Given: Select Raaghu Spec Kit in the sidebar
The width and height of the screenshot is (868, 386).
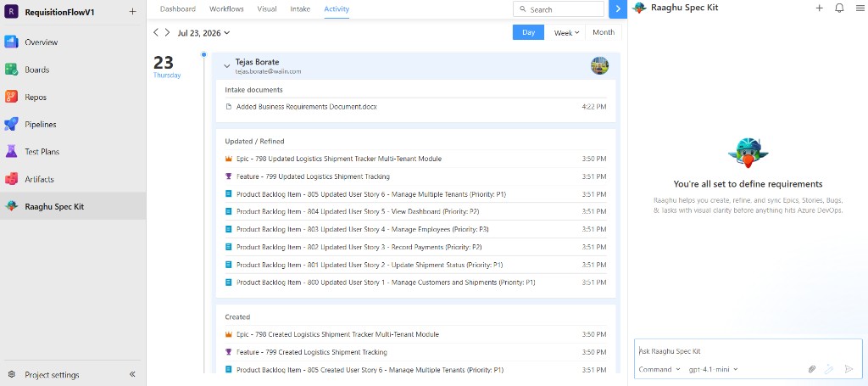Looking at the screenshot, I should (73, 206).
